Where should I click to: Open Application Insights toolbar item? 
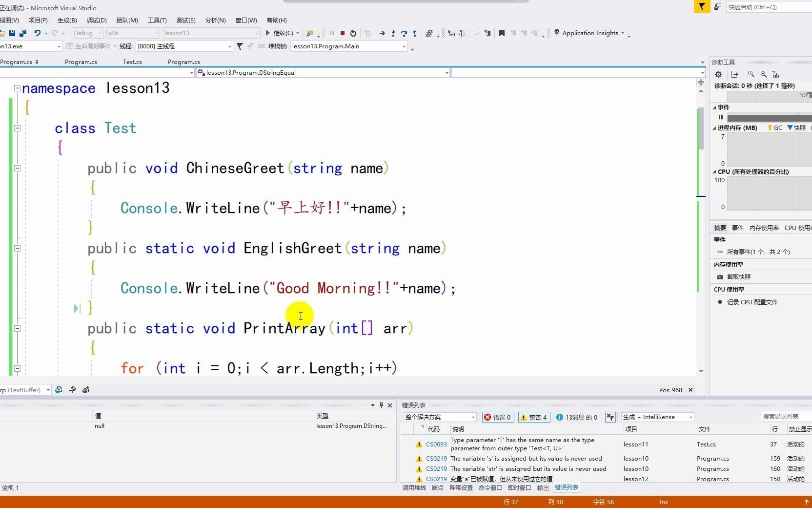pyautogui.click(x=589, y=33)
